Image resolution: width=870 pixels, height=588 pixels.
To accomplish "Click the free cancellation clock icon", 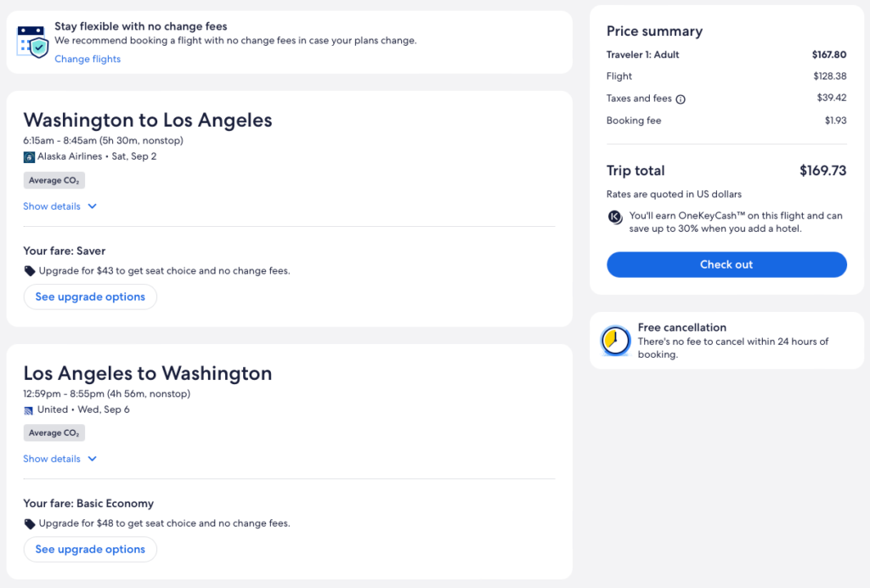I will point(614,341).
